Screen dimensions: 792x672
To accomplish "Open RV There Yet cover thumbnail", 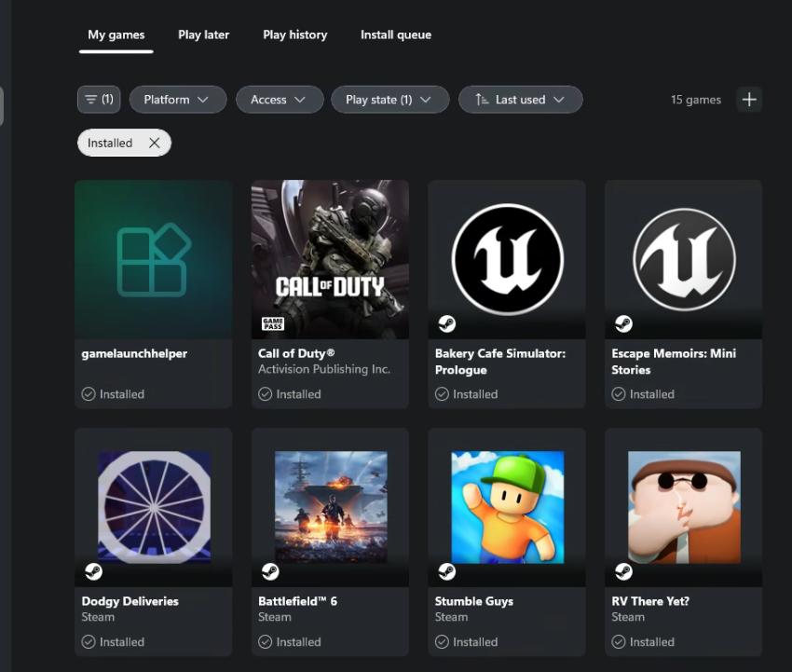I will tap(685, 507).
